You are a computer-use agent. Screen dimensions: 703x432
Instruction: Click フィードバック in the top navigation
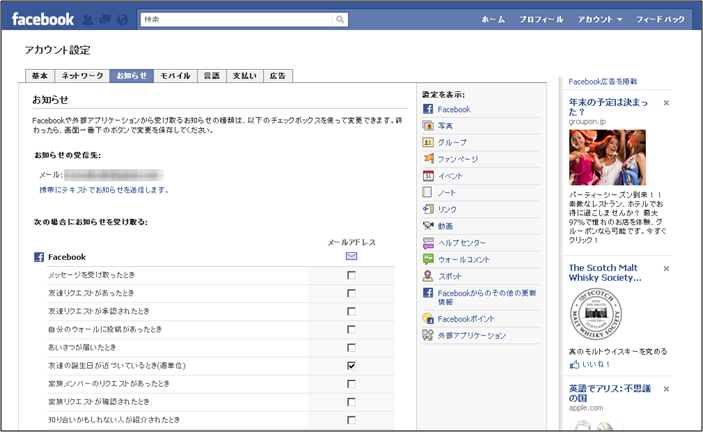(660, 19)
